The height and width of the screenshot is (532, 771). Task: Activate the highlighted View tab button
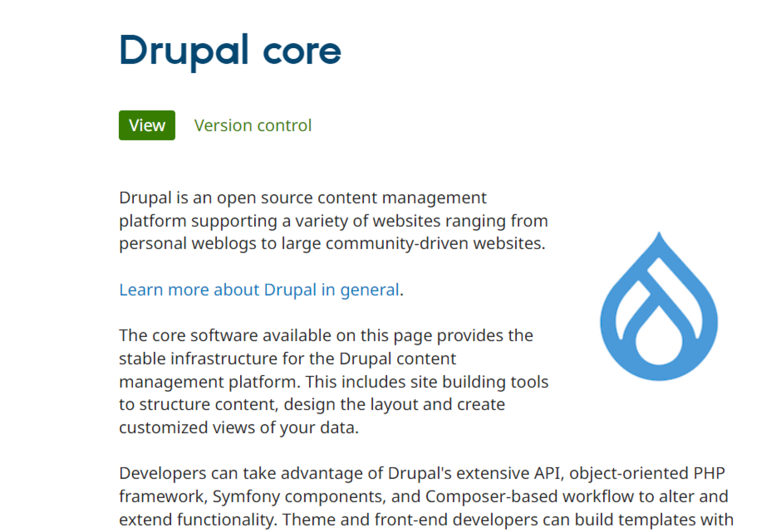147,125
